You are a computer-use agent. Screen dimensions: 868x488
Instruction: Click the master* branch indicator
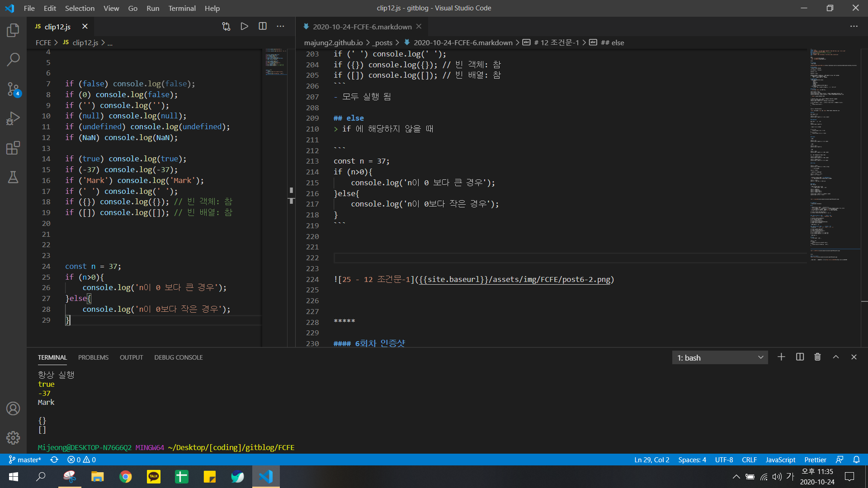(25, 460)
